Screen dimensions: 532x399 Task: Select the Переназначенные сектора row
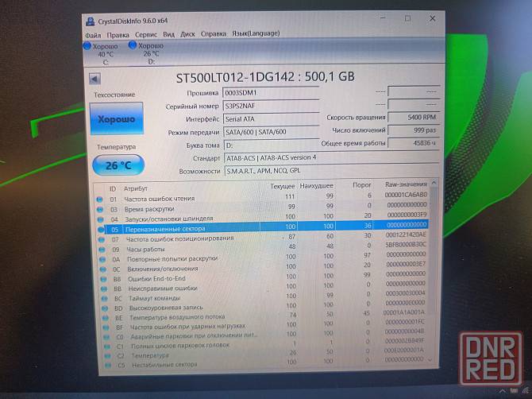(262, 227)
